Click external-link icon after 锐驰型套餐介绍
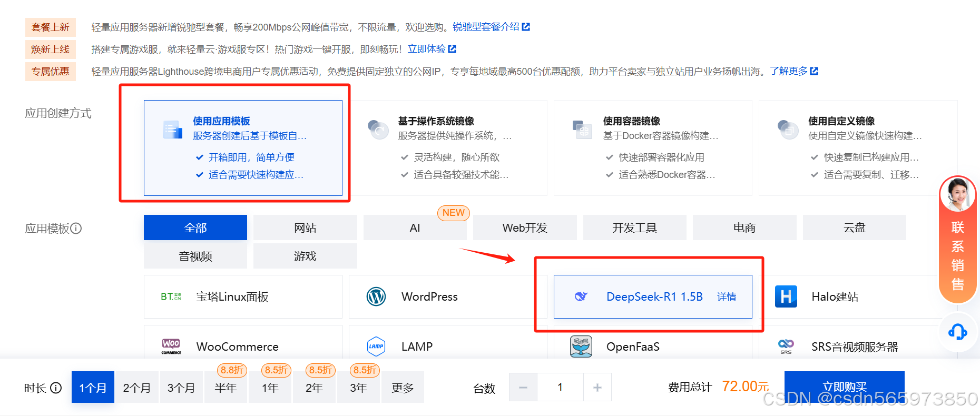This screenshot has width=980, height=416. click(x=526, y=27)
